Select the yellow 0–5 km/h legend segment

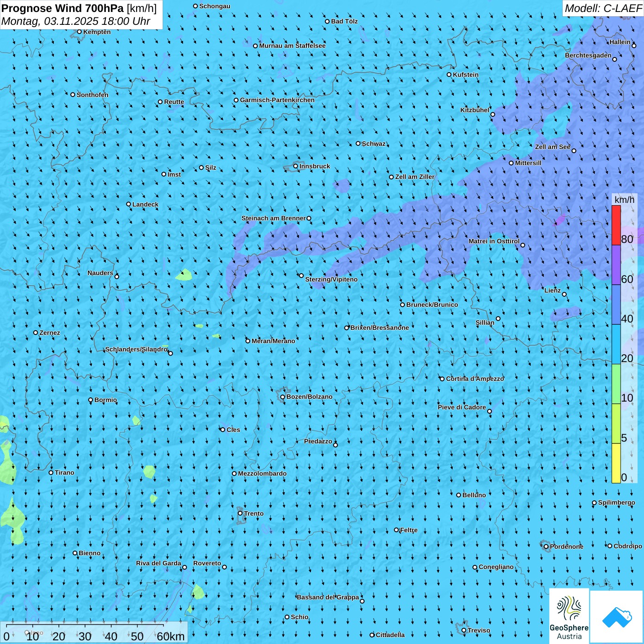pos(616,463)
